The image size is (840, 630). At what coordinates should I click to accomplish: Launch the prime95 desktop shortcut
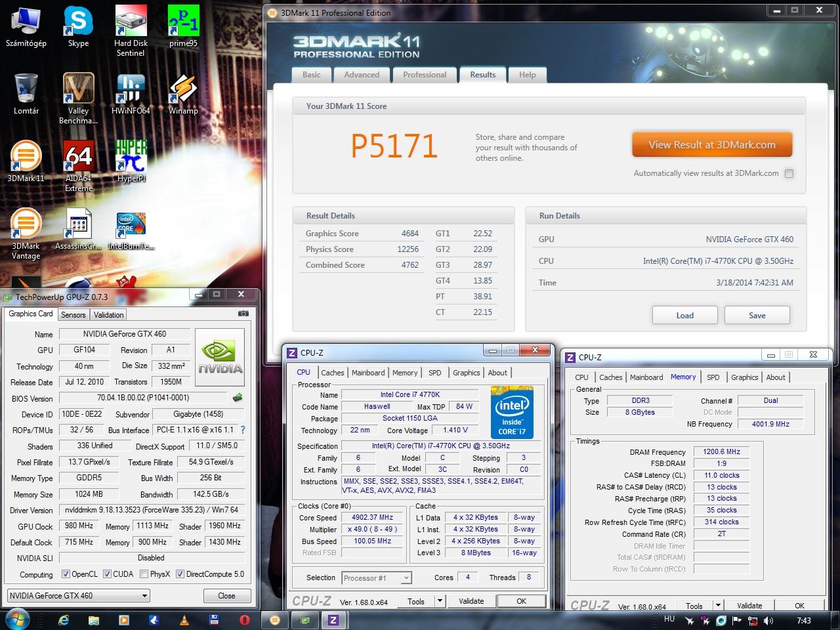[183, 26]
